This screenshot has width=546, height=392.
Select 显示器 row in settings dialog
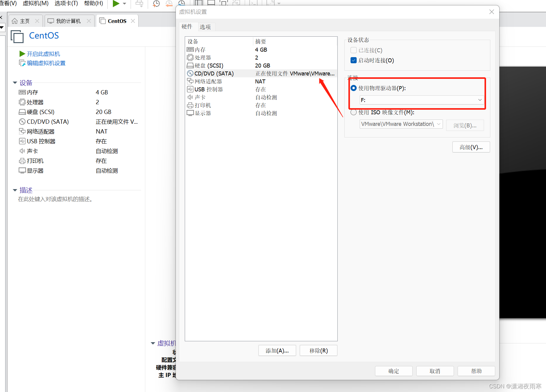tap(261, 113)
